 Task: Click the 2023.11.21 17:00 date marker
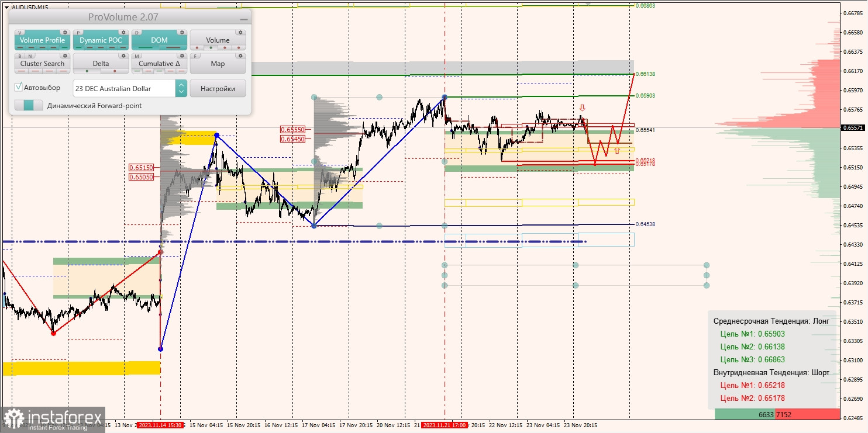point(445,425)
